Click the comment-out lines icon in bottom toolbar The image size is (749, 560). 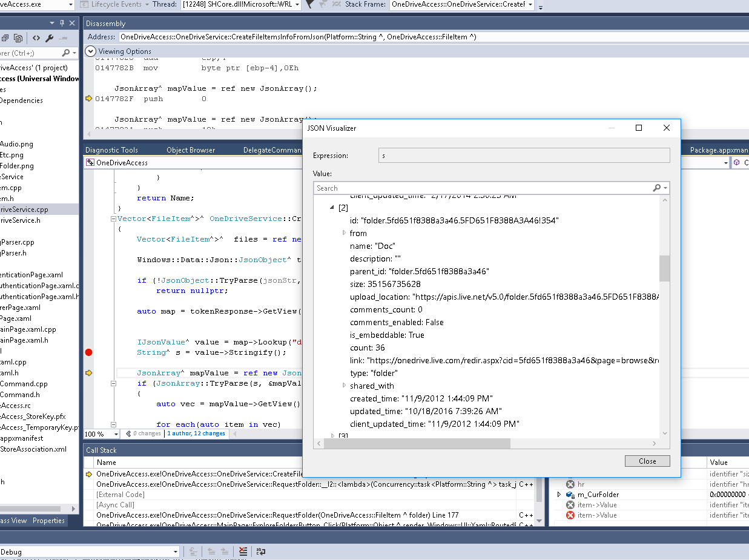[243, 552]
